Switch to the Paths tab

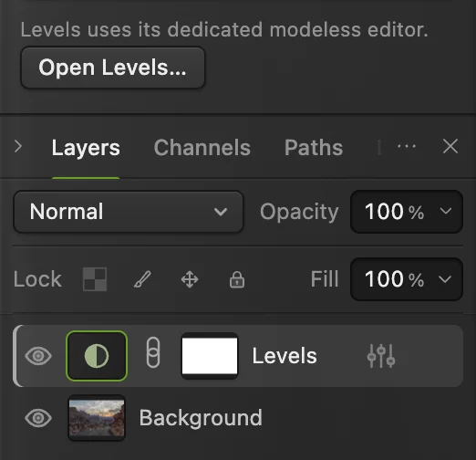[314, 148]
